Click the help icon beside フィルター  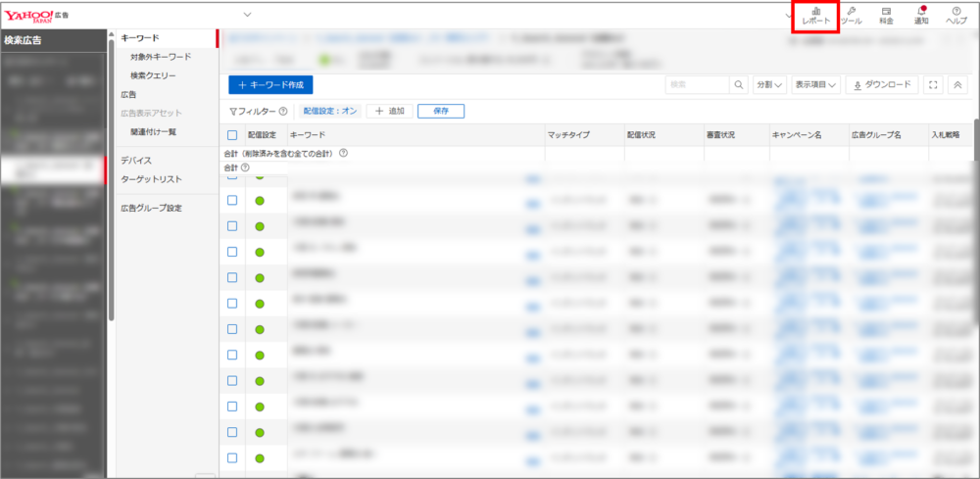coord(283,112)
